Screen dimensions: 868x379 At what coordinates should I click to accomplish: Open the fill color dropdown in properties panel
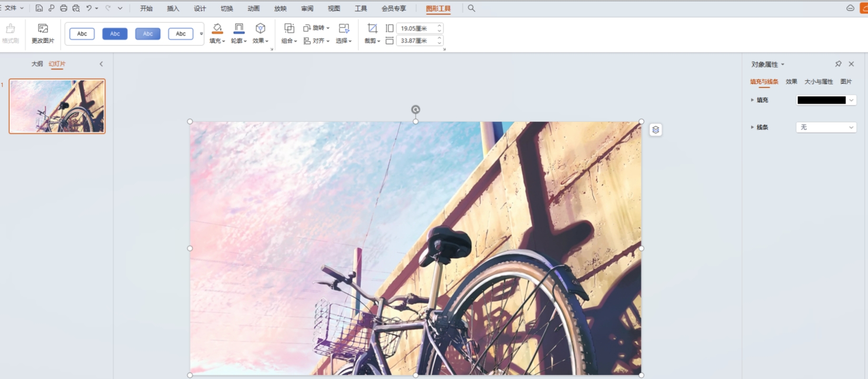pos(851,100)
